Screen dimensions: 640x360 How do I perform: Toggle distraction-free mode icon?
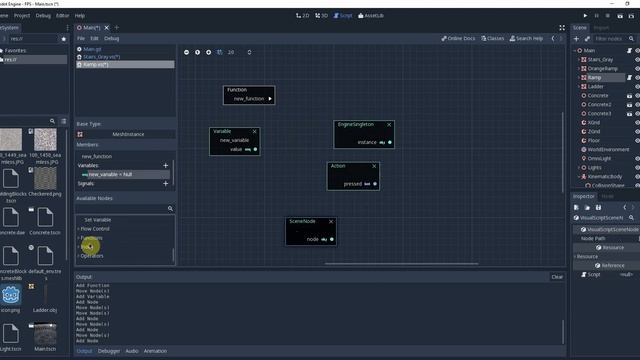point(562,27)
